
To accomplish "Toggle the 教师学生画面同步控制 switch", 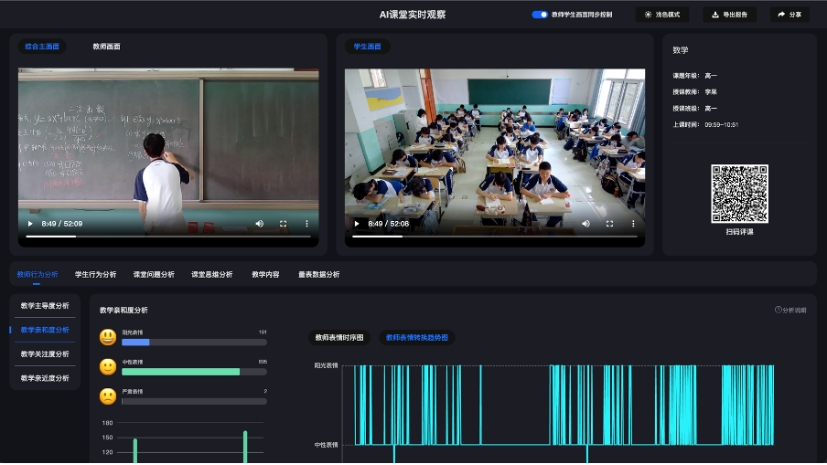I will [x=539, y=15].
